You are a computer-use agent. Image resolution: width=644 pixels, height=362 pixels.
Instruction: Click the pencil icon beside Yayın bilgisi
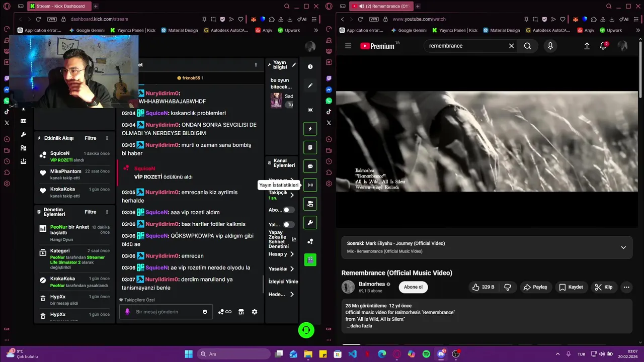[294, 65]
